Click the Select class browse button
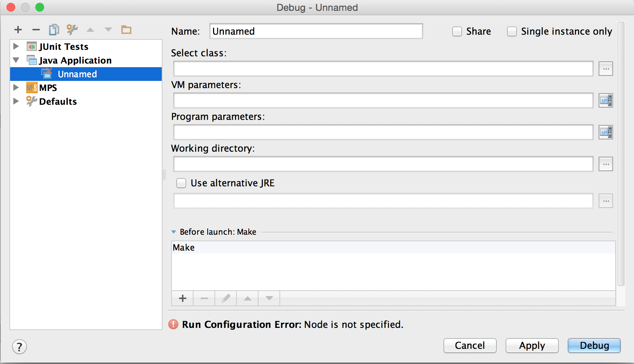The width and height of the screenshot is (634, 364). click(x=605, y=69)
